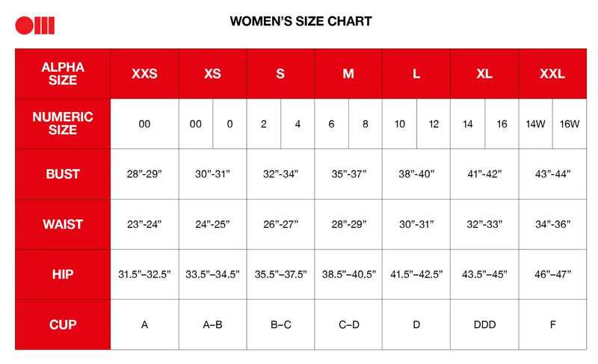Select the BUST row label
598x364 pixels.
pos(63,174)
